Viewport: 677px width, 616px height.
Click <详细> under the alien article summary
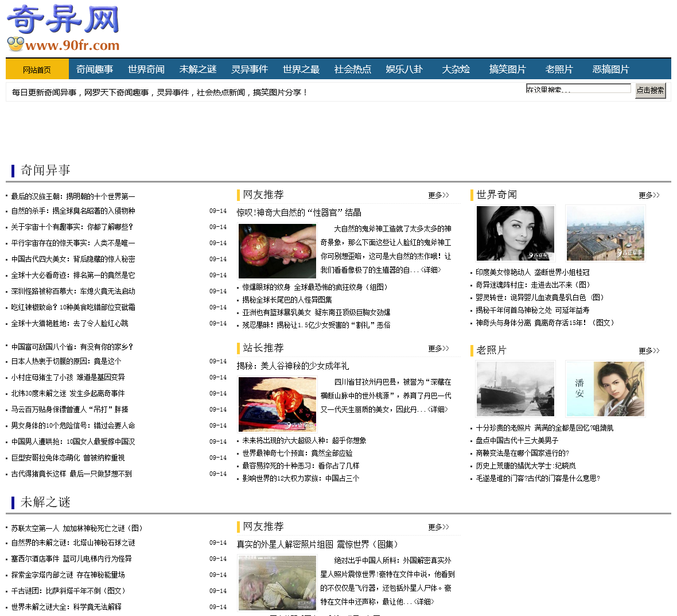pos(424,601)
